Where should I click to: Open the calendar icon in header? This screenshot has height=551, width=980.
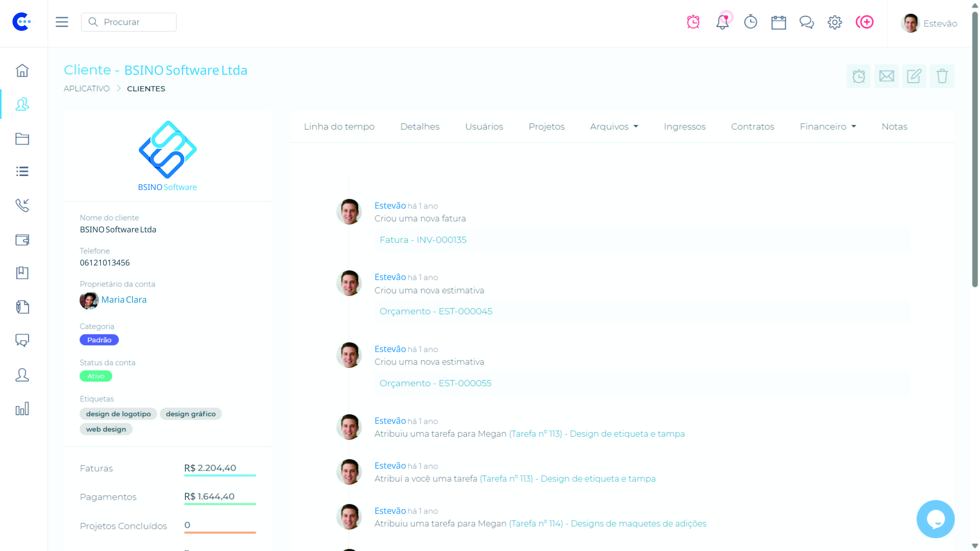click(778, 22)
